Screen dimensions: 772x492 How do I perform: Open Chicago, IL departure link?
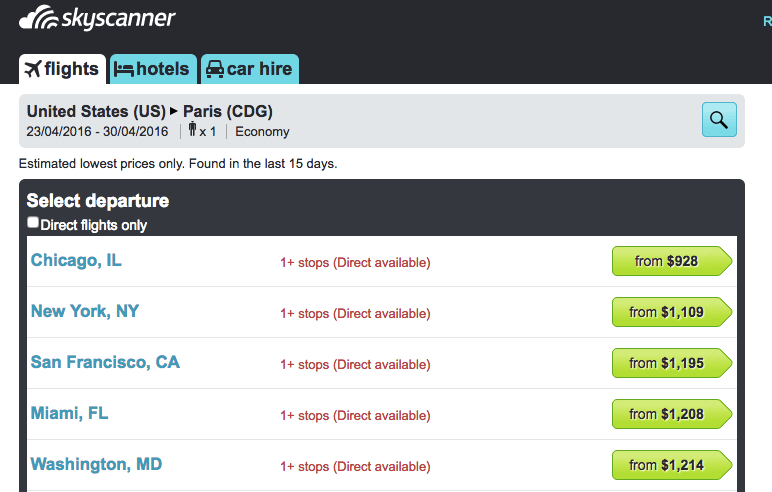[76, 260]
